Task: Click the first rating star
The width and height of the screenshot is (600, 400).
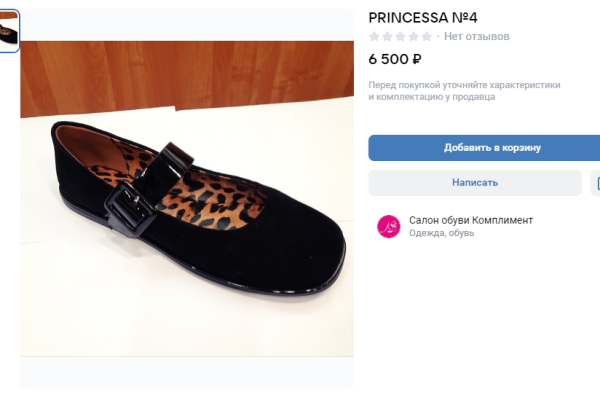Action: click(x=375, y=36)
